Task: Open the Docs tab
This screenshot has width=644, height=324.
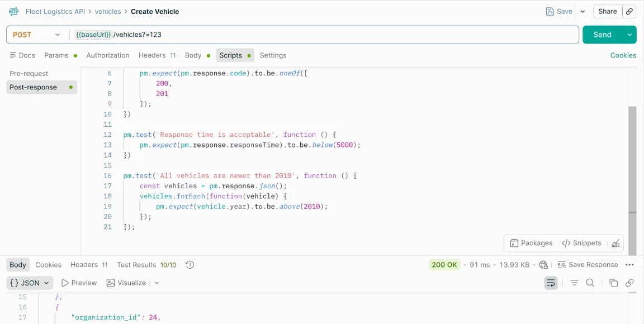Action: (22, 55)
